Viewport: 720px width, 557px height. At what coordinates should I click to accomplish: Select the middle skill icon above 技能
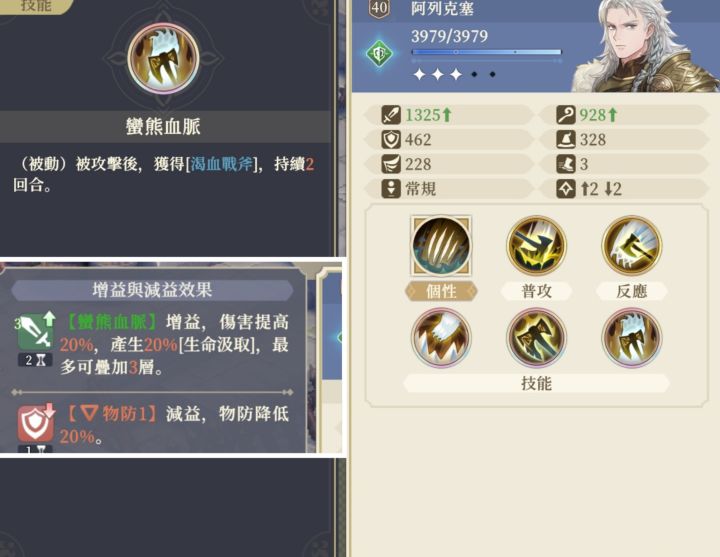click(536, 338)
